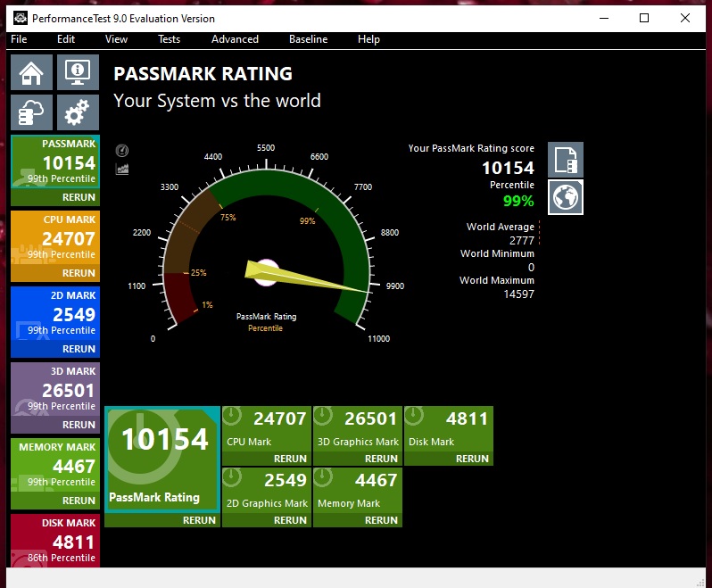Click the 'Percentile' label under the gauge
This screenshot has width=712, height=588.
(x=265, y=328)
